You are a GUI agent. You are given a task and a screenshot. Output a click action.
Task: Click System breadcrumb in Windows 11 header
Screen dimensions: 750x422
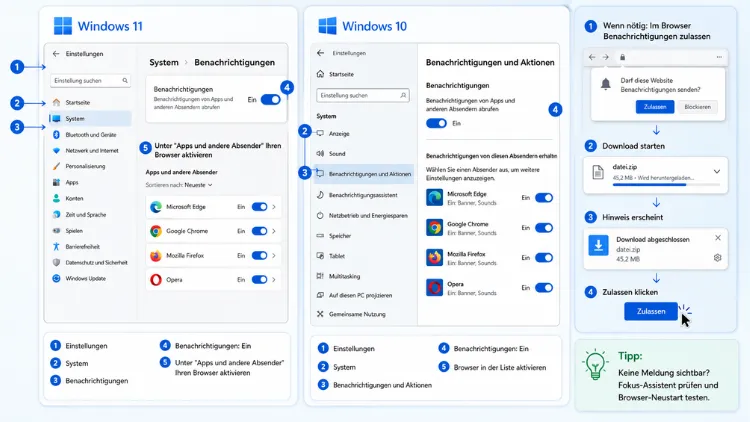(164, 62)
